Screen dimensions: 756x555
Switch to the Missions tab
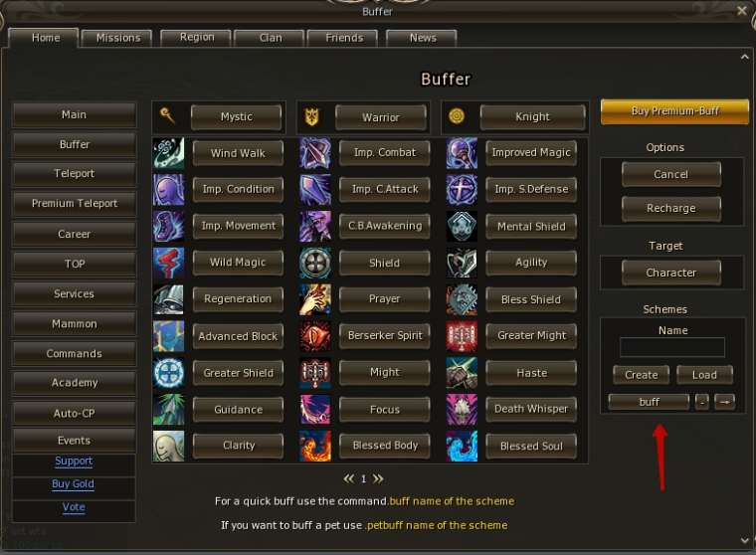[117, 38]
